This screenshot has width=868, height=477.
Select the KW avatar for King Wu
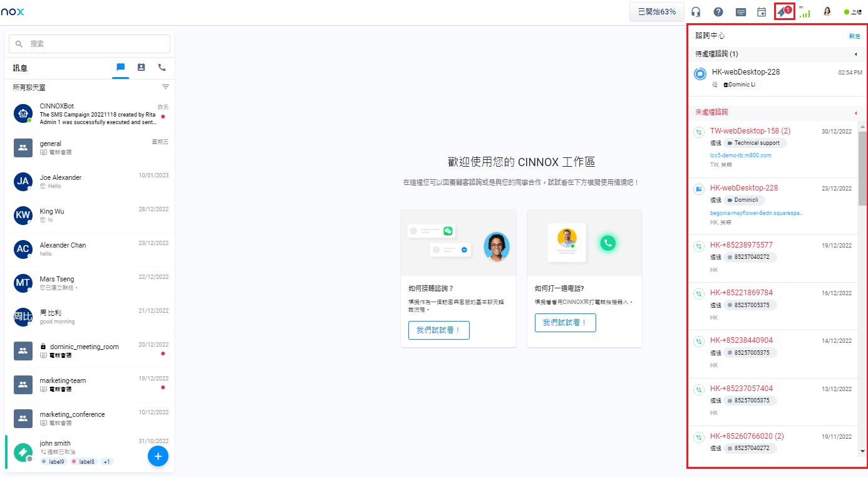(x=23, y=215)
